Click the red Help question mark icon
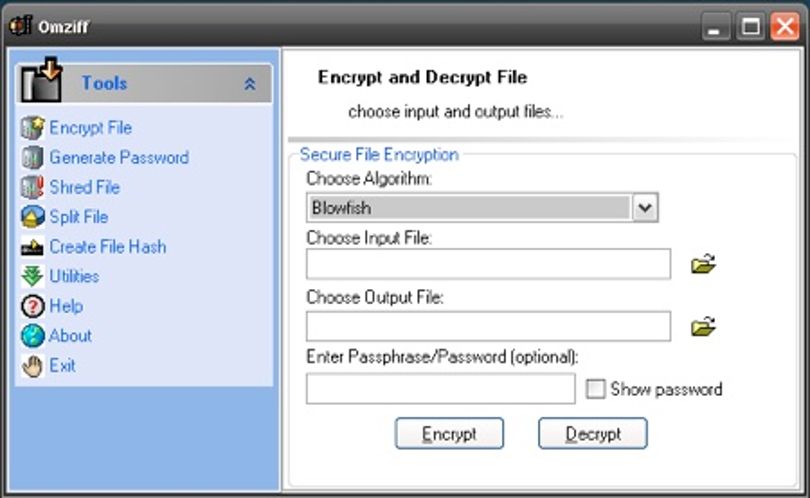 pyautogui.click(x=32, y=306)
